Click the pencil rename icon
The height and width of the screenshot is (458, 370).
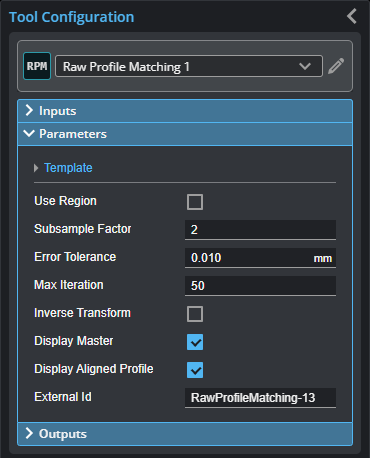(x=336, y=66)
